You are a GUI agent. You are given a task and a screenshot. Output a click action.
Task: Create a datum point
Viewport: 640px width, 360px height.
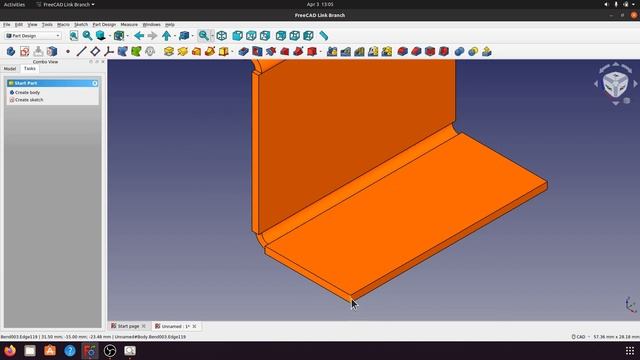68,51
